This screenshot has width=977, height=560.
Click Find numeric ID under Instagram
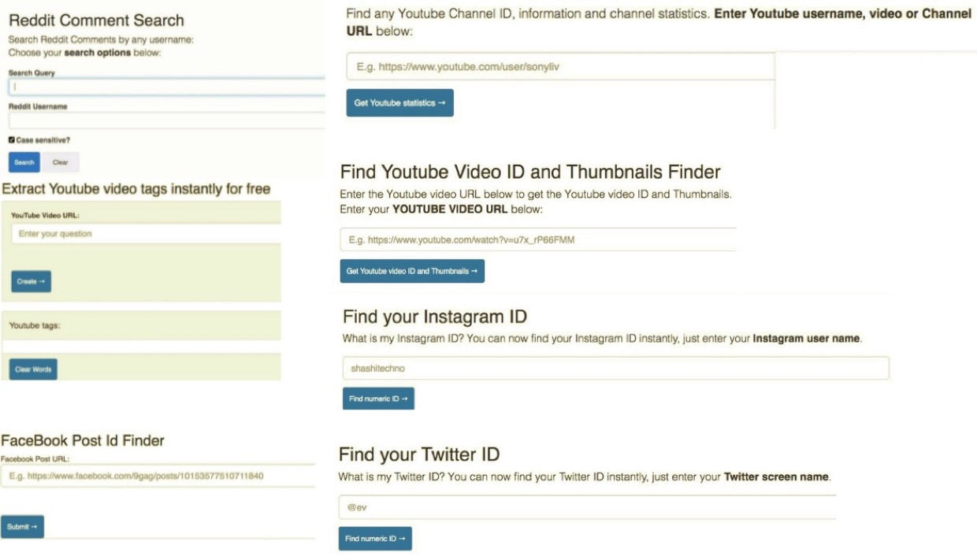[378, 399]
